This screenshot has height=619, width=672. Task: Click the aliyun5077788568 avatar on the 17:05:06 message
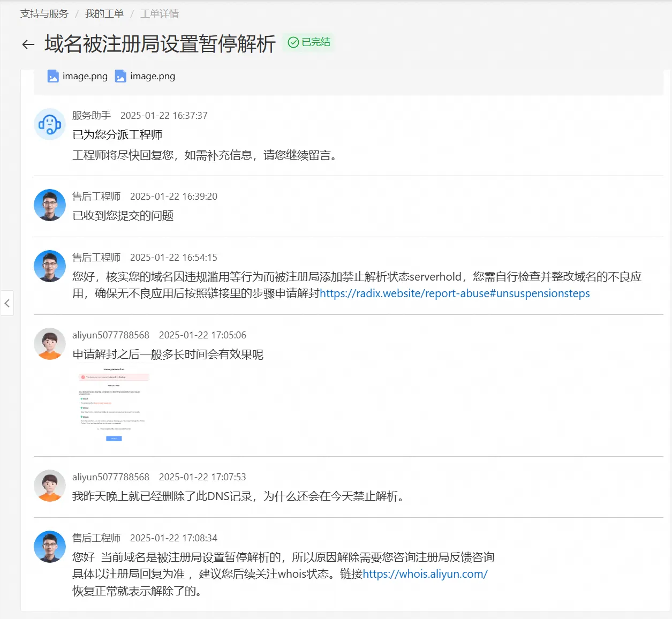click(x=49, y=344)
